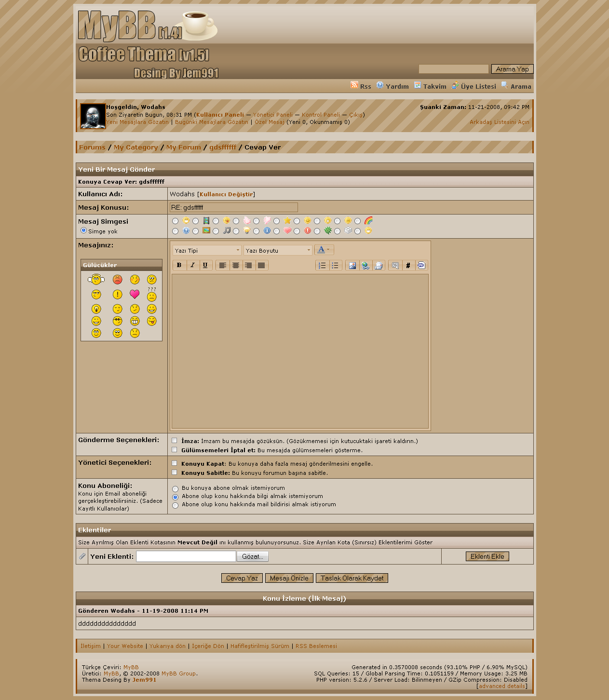Viewport: 609px width, 700px height.
Task: Apply italic formatting in the editor
Action: tap(192, 265)
